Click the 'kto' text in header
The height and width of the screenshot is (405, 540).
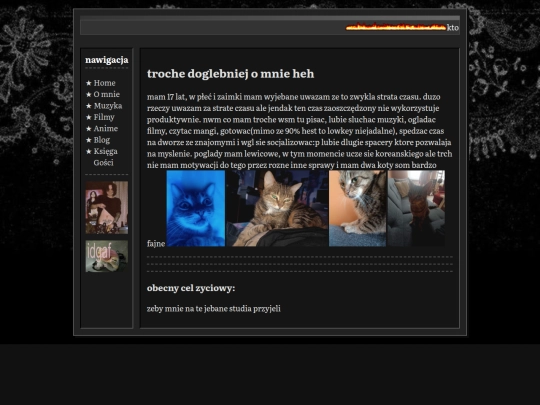click(x=453, y=28)
